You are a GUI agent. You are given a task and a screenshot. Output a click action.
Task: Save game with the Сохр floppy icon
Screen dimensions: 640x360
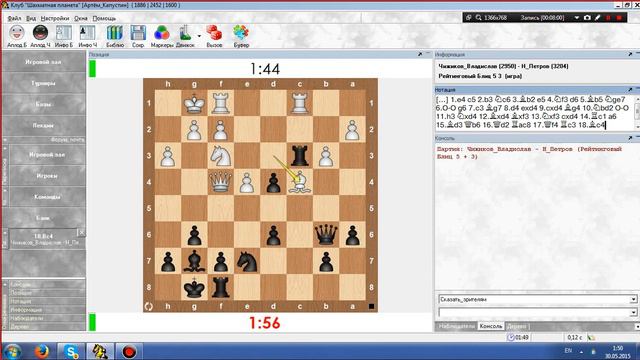pyautogui.click(x=138, y=33)
